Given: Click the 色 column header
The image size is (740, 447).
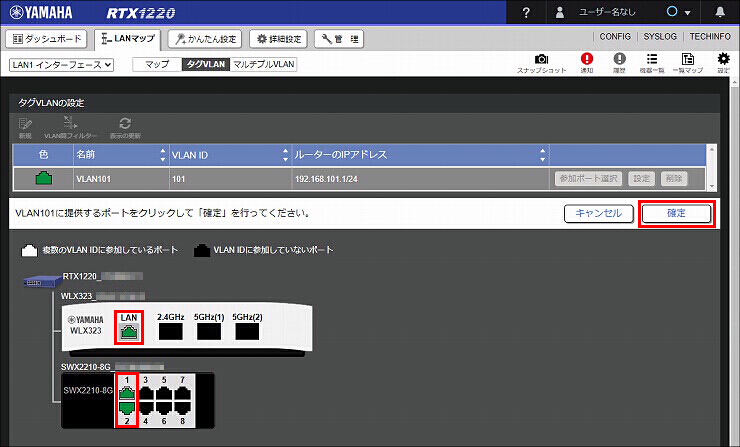Looking at the screenshot, I should point(43,155).
